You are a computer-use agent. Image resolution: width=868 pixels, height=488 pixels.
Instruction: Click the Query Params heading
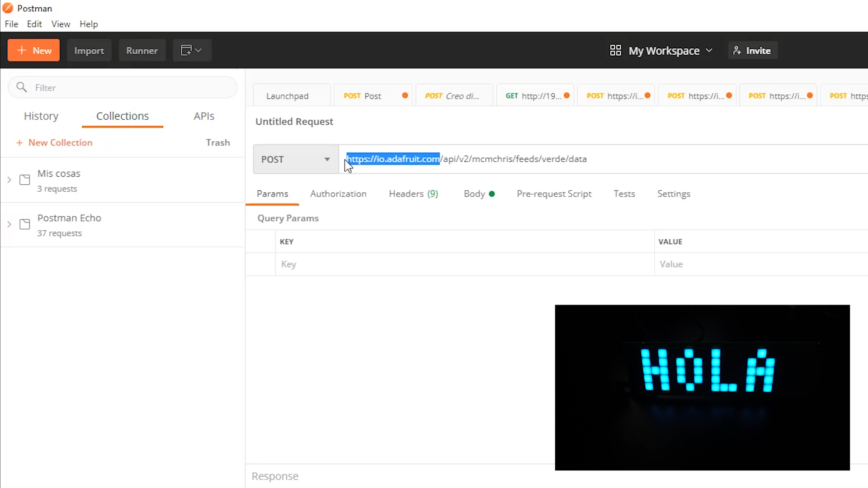tap(288, 218)
